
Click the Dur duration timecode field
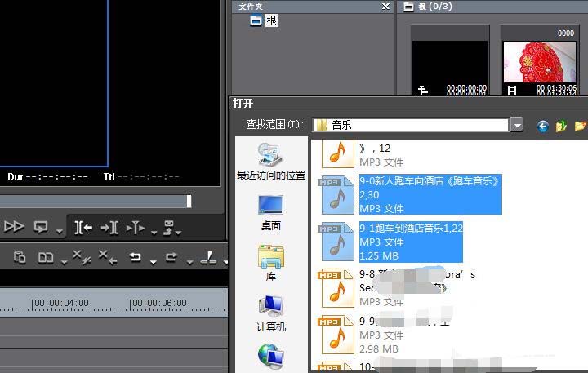point(47,176)
